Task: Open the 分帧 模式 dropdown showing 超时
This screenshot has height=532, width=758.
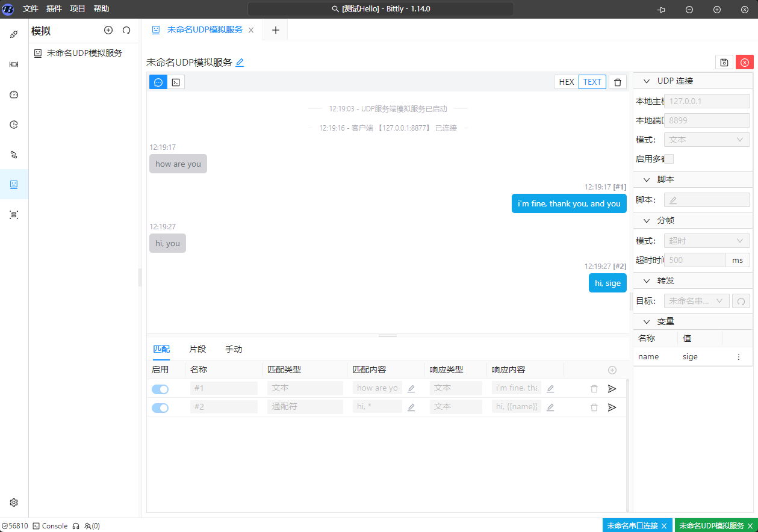Action: pos(706,241)
